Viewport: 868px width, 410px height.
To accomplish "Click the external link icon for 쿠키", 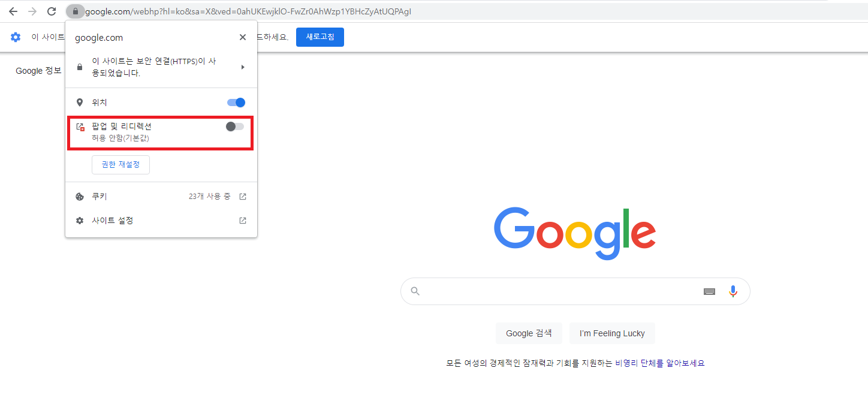I will 243,197.
